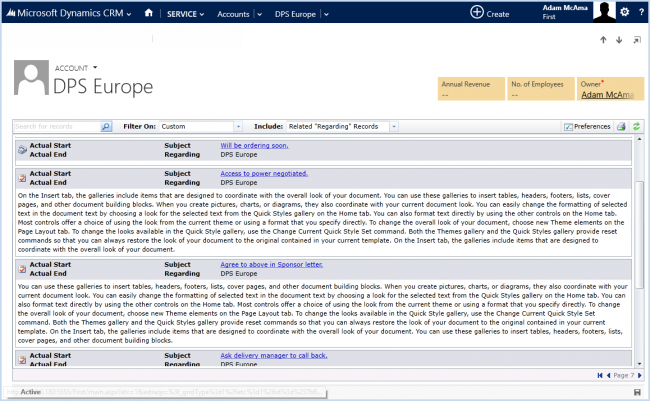The width and height of the screenshot is (650, 401).
Task: Go to previous record with up arrow
Action: click(603, 40)
